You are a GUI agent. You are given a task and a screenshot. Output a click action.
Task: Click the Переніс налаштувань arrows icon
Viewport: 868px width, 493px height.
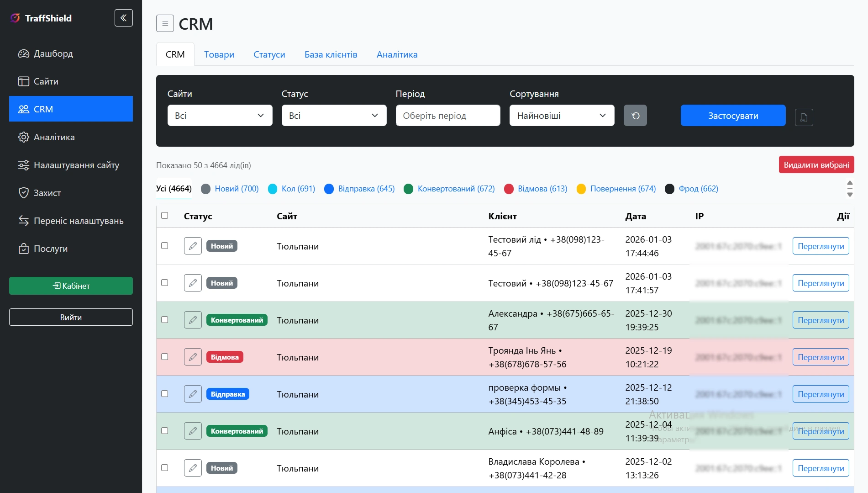[24, 221]
